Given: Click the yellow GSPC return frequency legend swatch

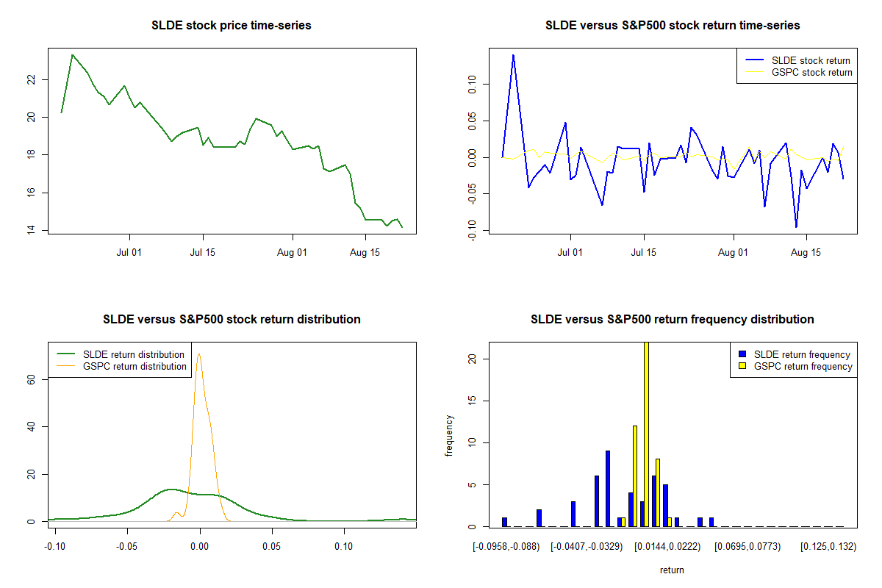Looking at the screenshot, I should pos(743,366).
